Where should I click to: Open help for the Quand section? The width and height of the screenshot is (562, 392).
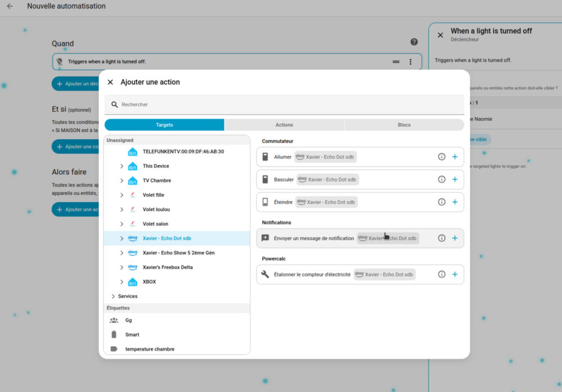[x=414, y=42]
